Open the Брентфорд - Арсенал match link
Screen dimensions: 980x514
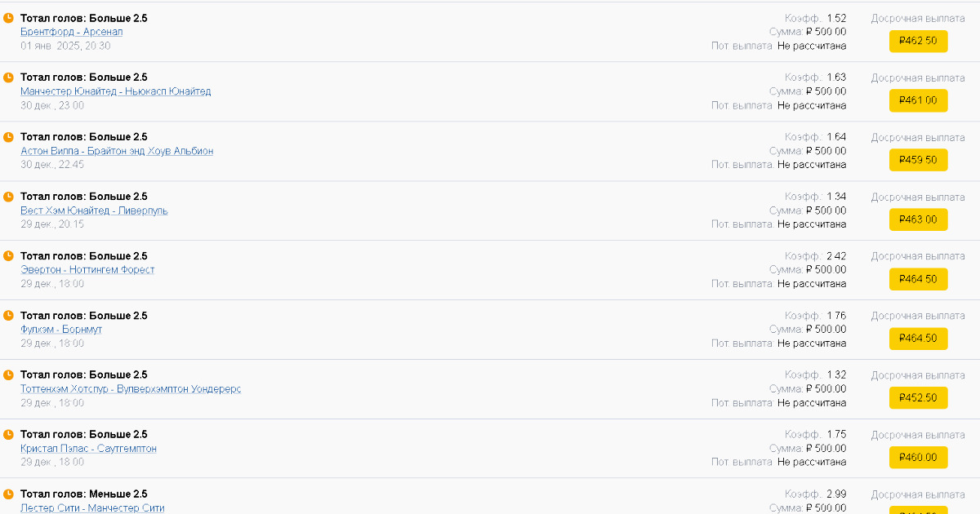tap(72, 32)
